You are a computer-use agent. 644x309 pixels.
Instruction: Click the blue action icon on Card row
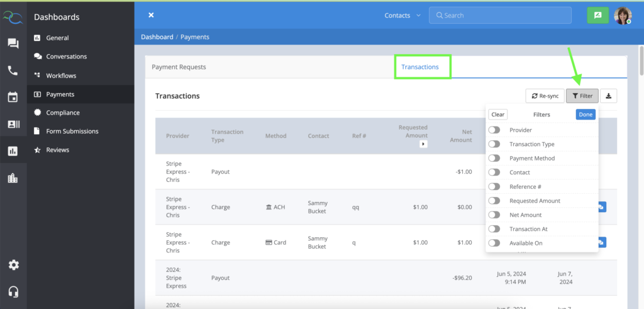pos(601,242)
